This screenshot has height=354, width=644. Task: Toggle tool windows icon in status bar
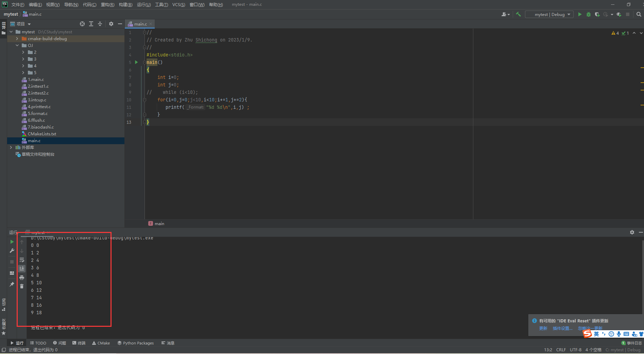point(4,350)
